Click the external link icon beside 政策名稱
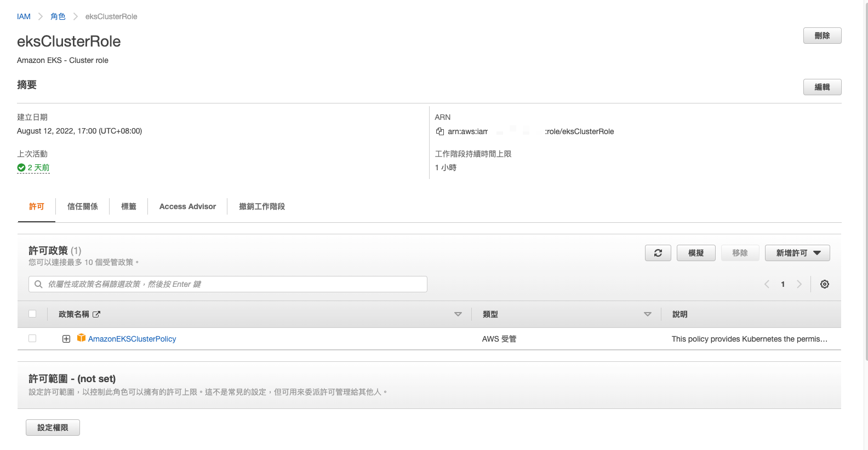The width and height of the screenshot is (868, 450). pyautogui.click(x=96, y=314)
